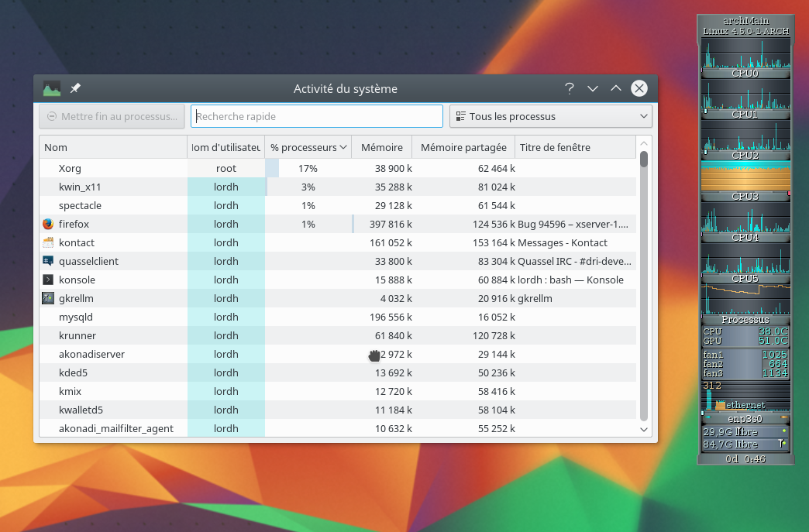This screenshot has width=809, height=532.
Task: Toggle the pin window icon
Action: tap(75, 89)
